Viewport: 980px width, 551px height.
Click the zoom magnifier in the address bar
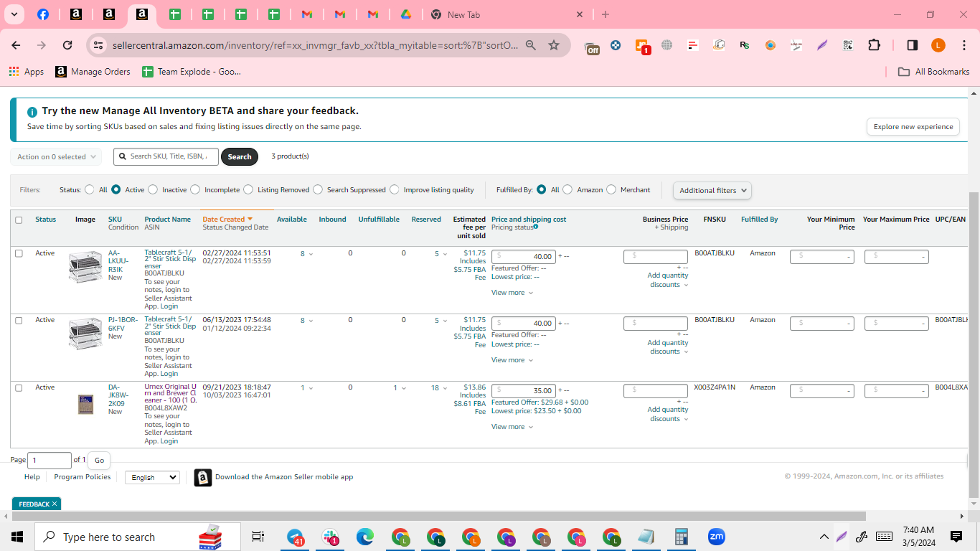pyautogui.click(x=531, y=45)
